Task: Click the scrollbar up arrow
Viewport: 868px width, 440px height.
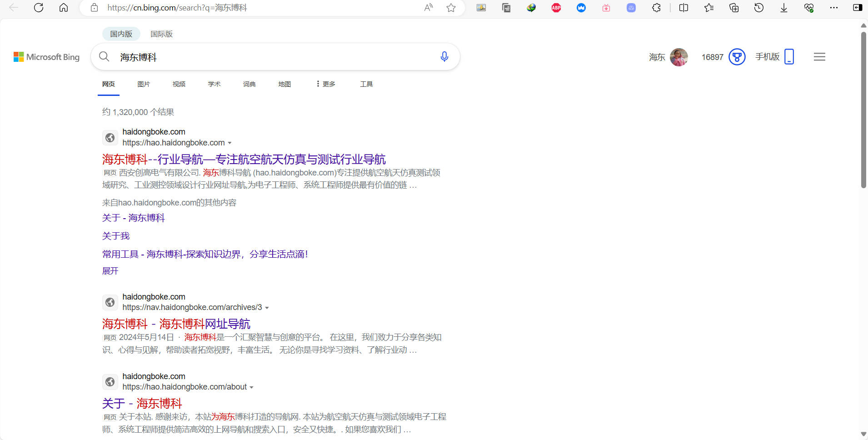Action: point(863,25)
